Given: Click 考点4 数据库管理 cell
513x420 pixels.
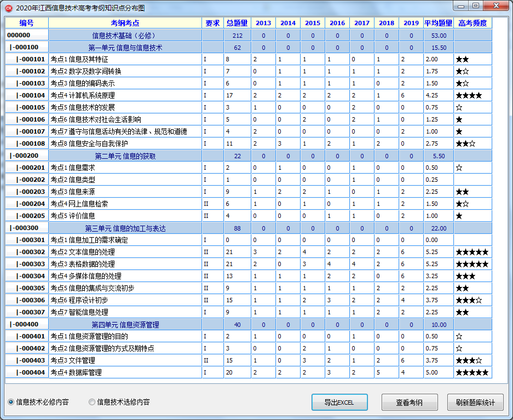Looking at the screenshot, I should pyautogui.click(x=125, y=372).
